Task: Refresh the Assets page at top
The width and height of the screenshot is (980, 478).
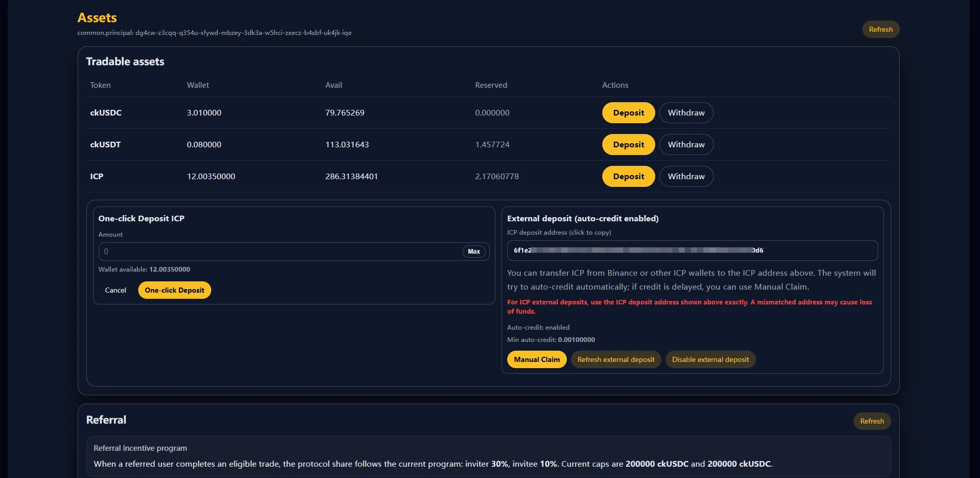Action: (x=880, y=29)
